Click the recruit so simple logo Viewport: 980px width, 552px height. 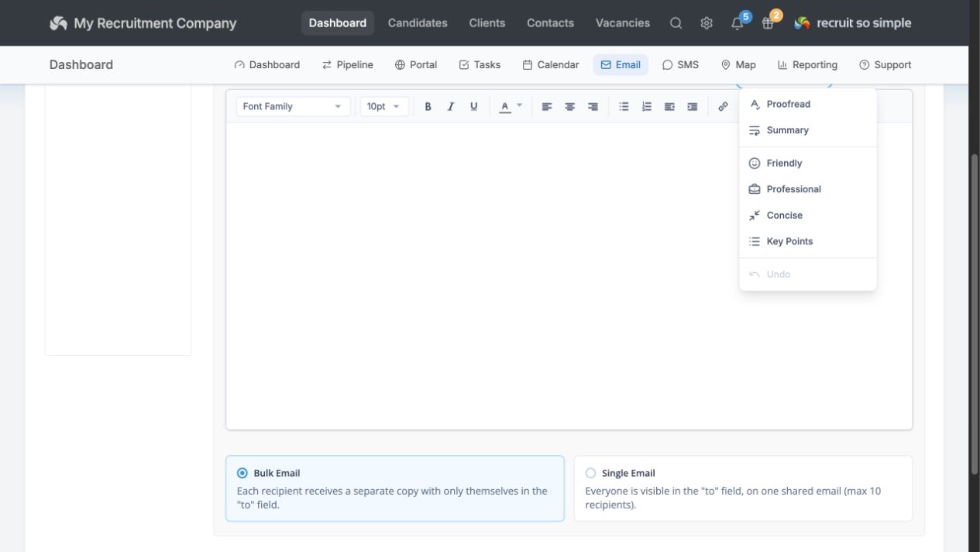click(x=853, y=23)
